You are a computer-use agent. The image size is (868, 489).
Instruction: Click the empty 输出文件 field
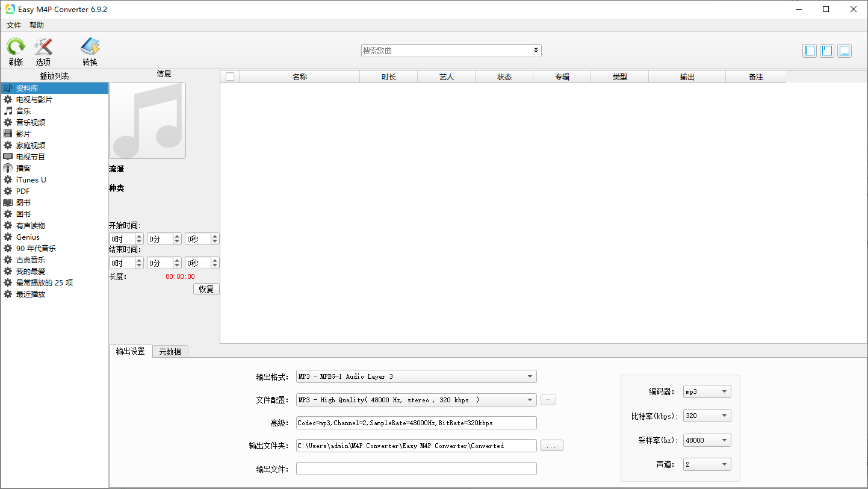(416, 469)
